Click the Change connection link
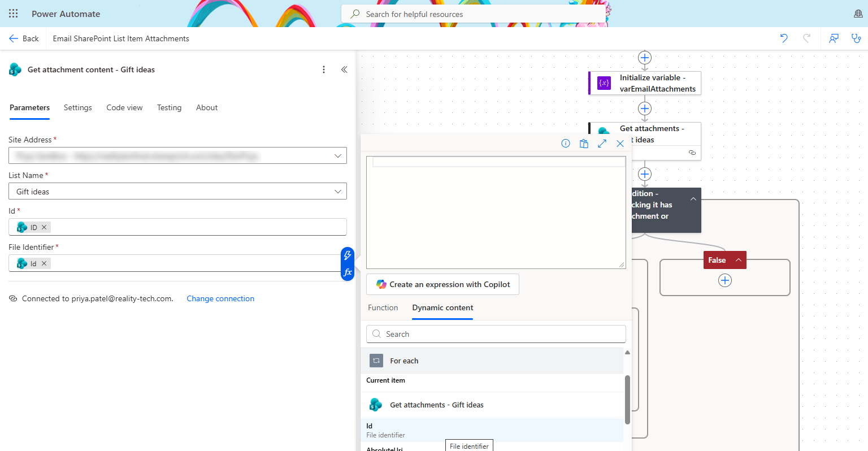Screen dimensions: 868x451 [220, 298]
